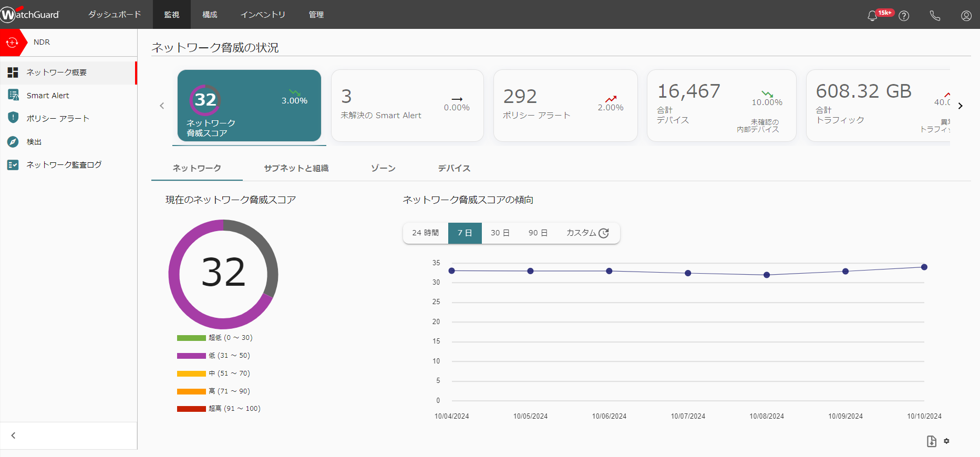Open the help question mark icon
The width and height of the screenshot is (980, 457).
click(x=904, y=16)
